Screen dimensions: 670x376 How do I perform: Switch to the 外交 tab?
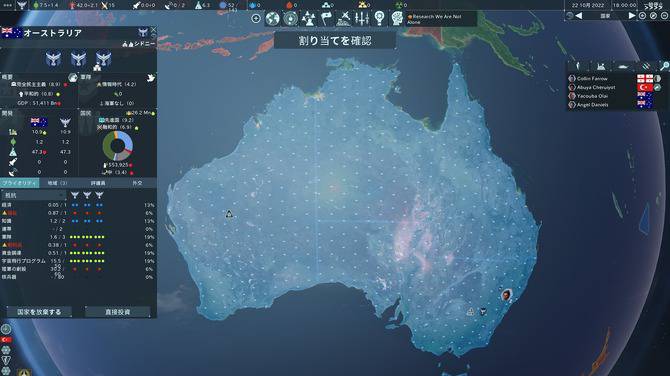(x=137, y=183)
